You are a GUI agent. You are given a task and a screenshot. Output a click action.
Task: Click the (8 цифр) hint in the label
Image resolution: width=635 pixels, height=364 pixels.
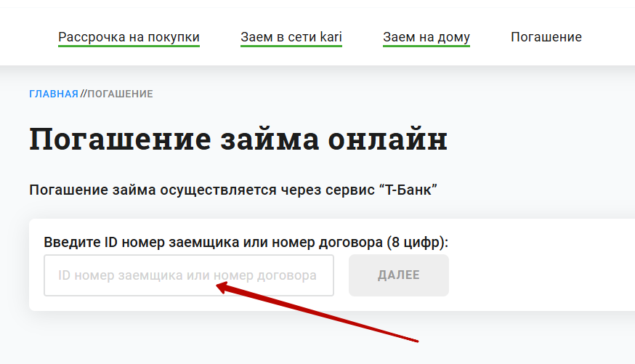pyautogui.click(x=418, y=242)
